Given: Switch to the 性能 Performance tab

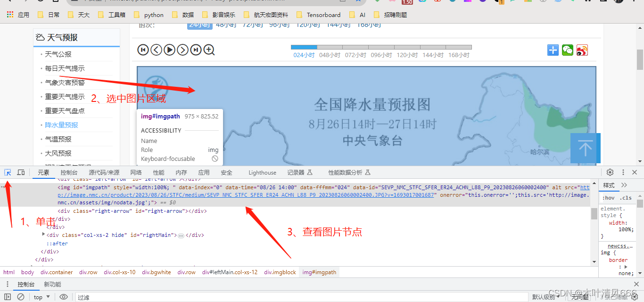Looking at the screenshot, I should (159, 173).
